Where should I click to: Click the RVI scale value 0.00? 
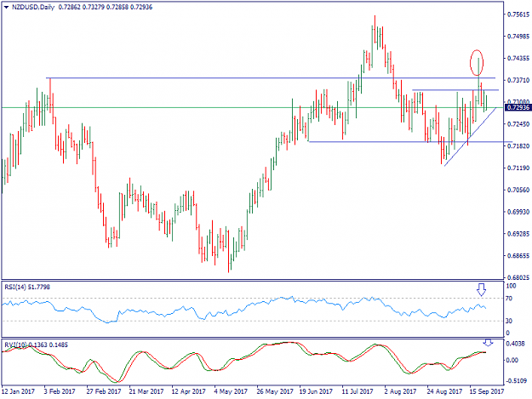click(x=512, y=361)
